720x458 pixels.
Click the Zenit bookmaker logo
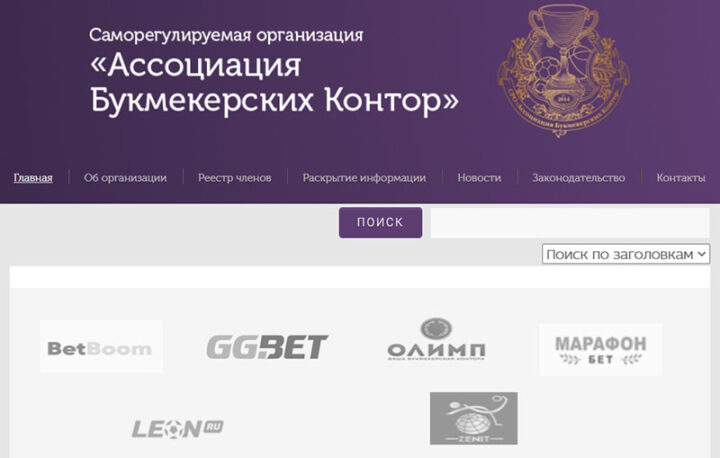(x=473, y=418)
